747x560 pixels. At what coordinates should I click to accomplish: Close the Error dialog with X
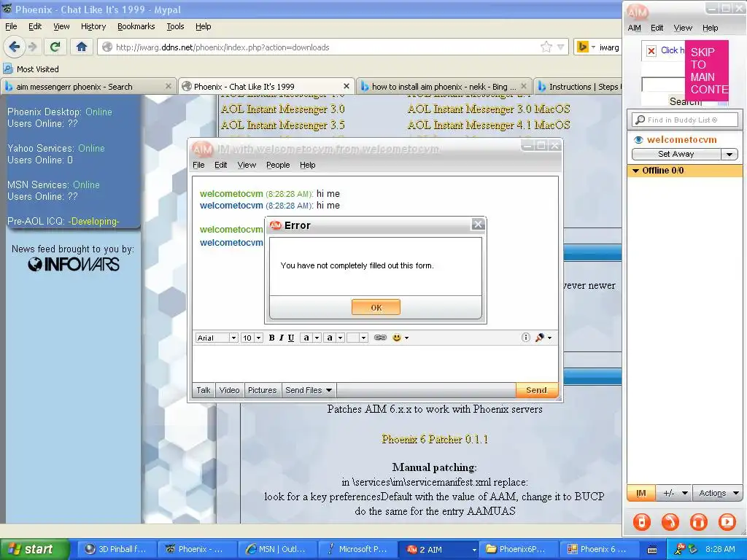[478, 225]
